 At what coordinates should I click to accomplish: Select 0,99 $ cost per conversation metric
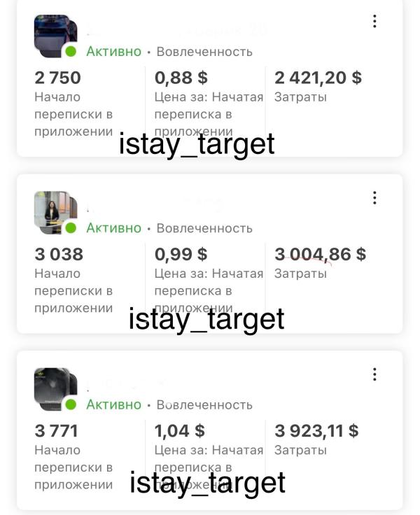[181, 254]
